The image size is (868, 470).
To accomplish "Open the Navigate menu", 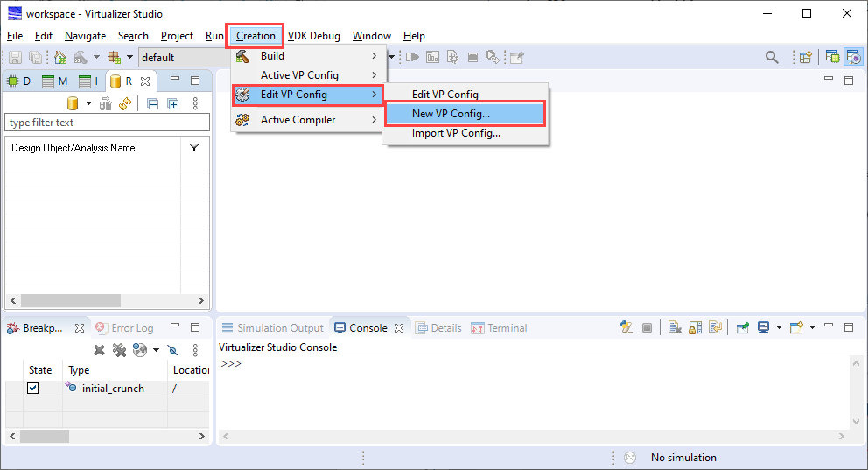I will 85,35.
